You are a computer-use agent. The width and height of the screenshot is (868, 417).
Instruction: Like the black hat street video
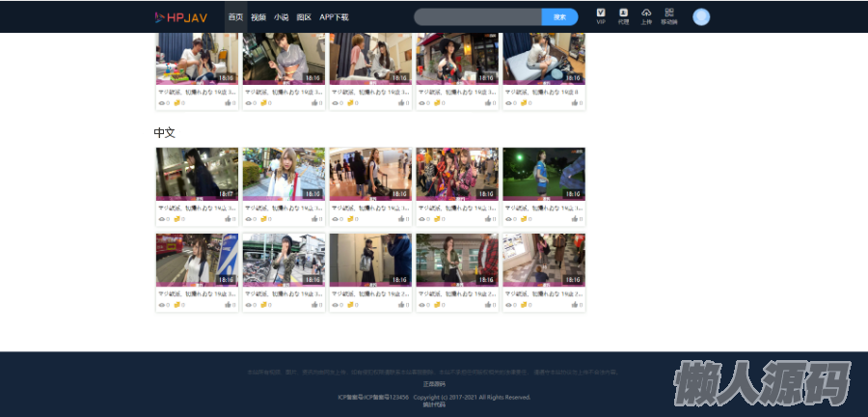[488, 102]
